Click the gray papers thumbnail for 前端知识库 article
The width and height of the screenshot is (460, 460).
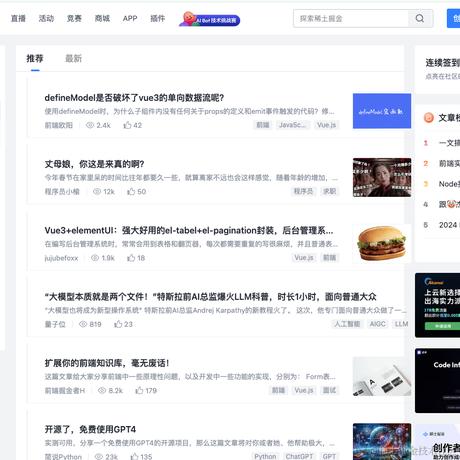point(382,376)
